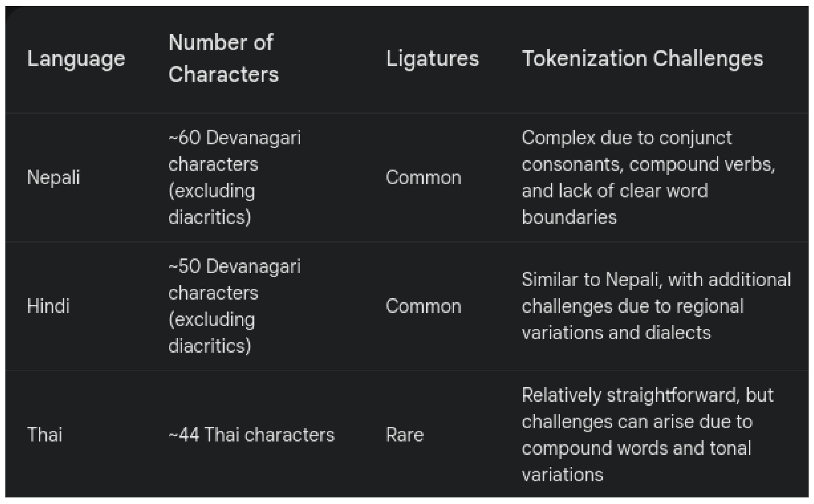Image resolution: width=814 pixels, height=504 pixels.
Task: Click the Common ligatures cell for Hindi
Action: [423, 306]
